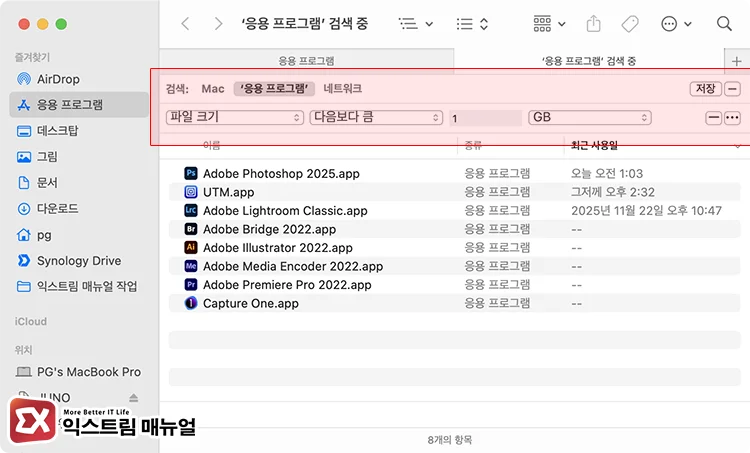Viewport: 750px width, 453px height.
Task: Open 문서 folder in the sidebar
Action: [x=37, y=182]
